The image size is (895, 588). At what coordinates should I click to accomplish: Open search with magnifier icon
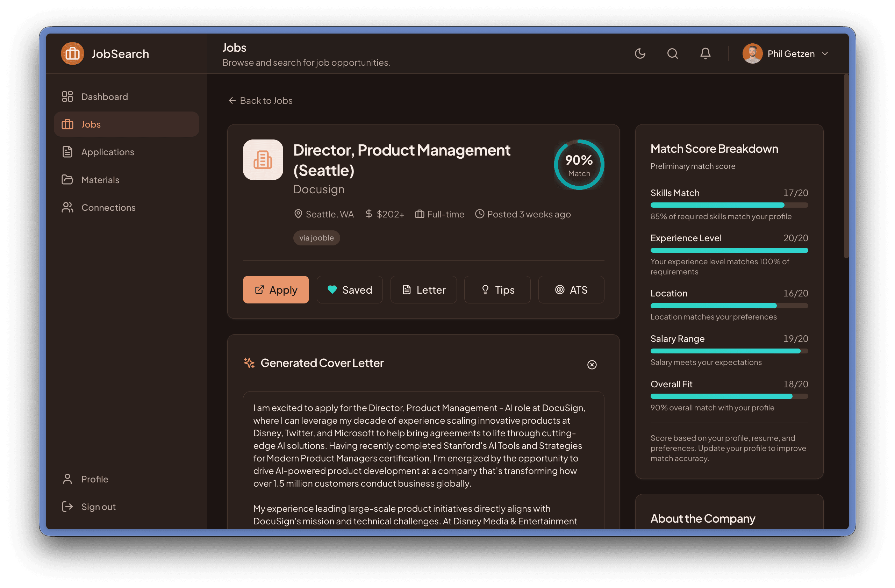672,54
